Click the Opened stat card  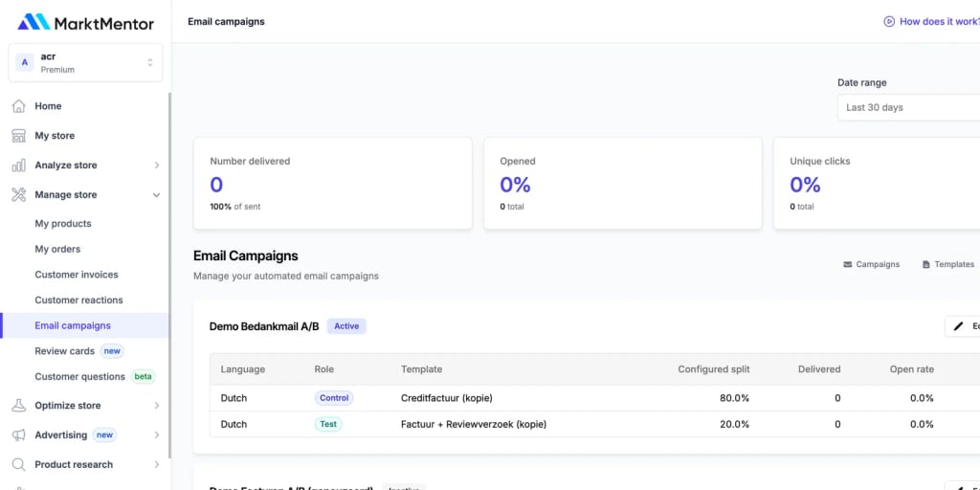[x=622, y=183]
